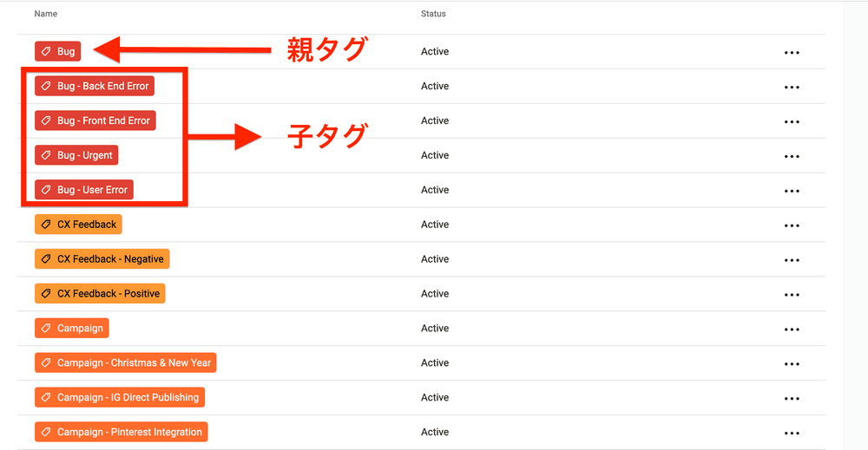Open three-dot menu for CX Feedback tag

791,226
